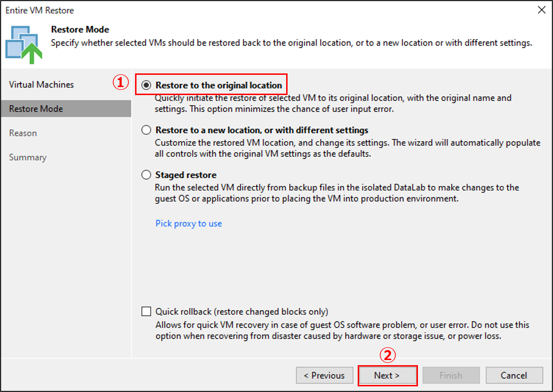Click the Entire VM Restore title bar

[x=235, y=10]
